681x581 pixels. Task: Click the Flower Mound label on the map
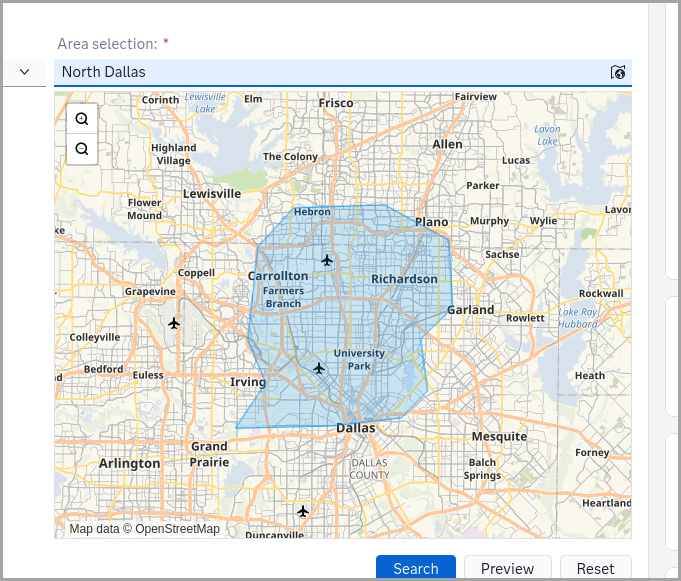(x=144, y=209)
